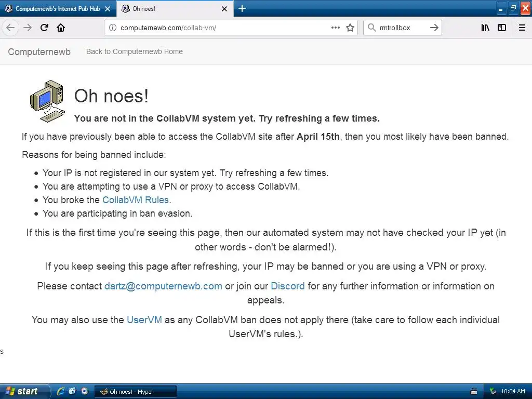Screen dimensions: 532x399
Task: Click the 10:04 AM clock
Action: tap(513, 392)
